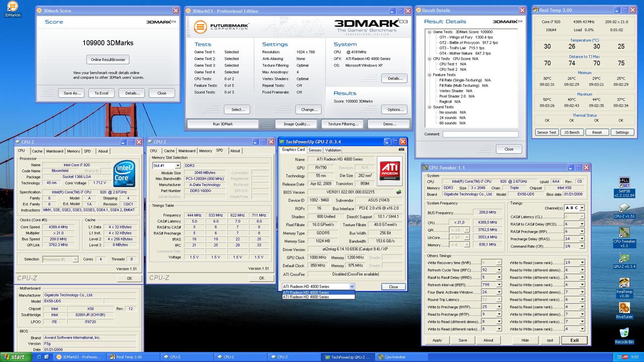Click Run 3DMark button
Viewport: 644px width, 362px height.
point(223,124)
